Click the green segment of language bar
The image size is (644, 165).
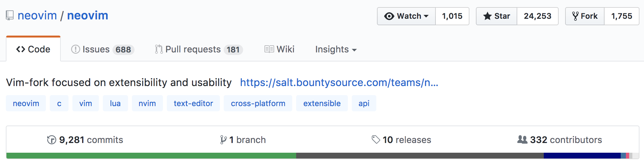tap(151, 156)
